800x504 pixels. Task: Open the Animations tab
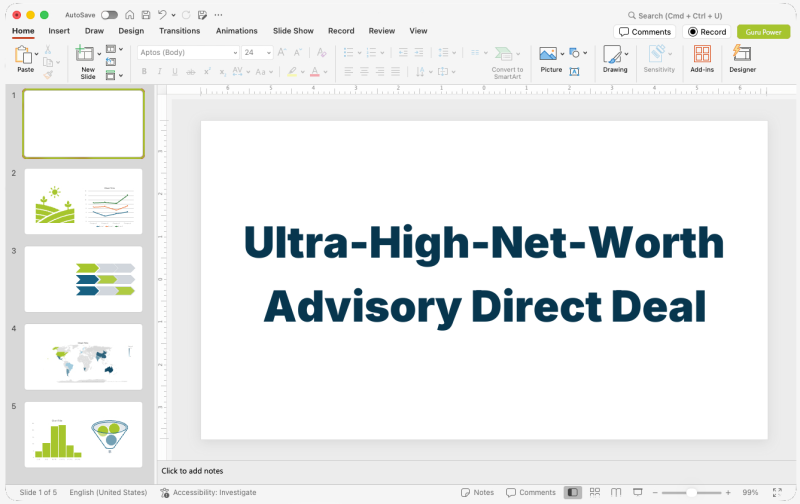pyautogui.click(x=237, y=31)
